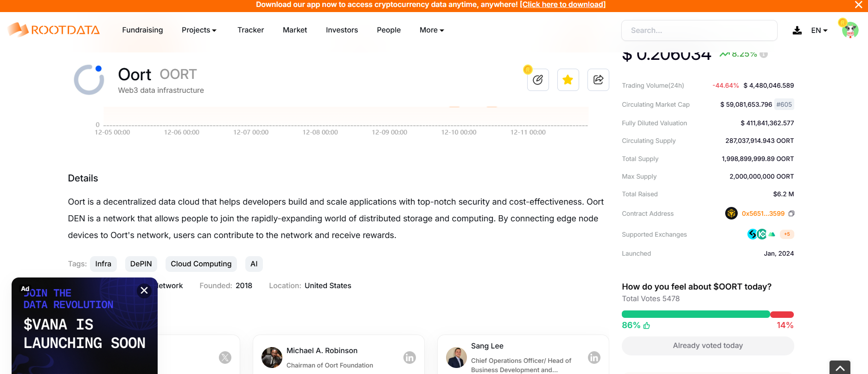
Task: Open the X (Twitter) icon on first member card
Action: [225, 357]
